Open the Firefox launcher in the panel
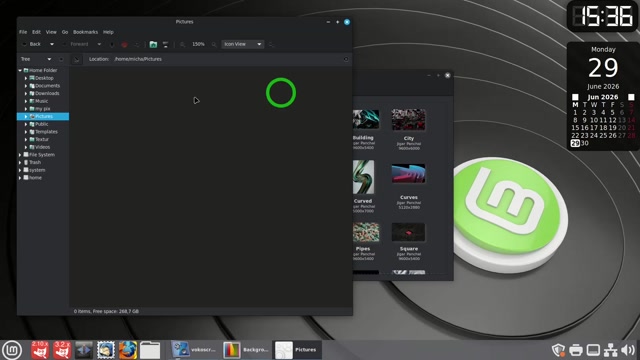 coord(128,350)
